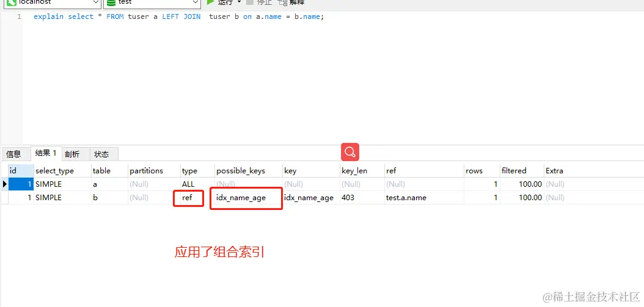
Task: Select the table cell containing a
Action: (109, 184)
